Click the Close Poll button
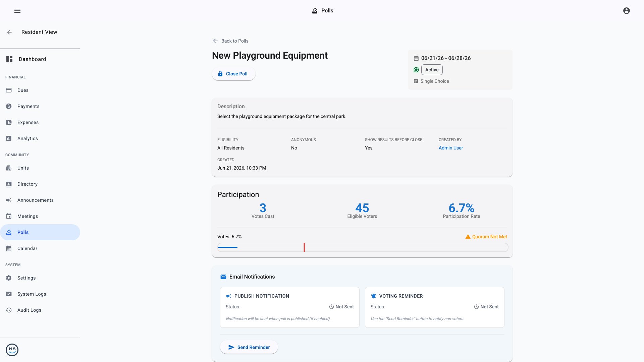This screenshot has width=644, height=362. 233,74
